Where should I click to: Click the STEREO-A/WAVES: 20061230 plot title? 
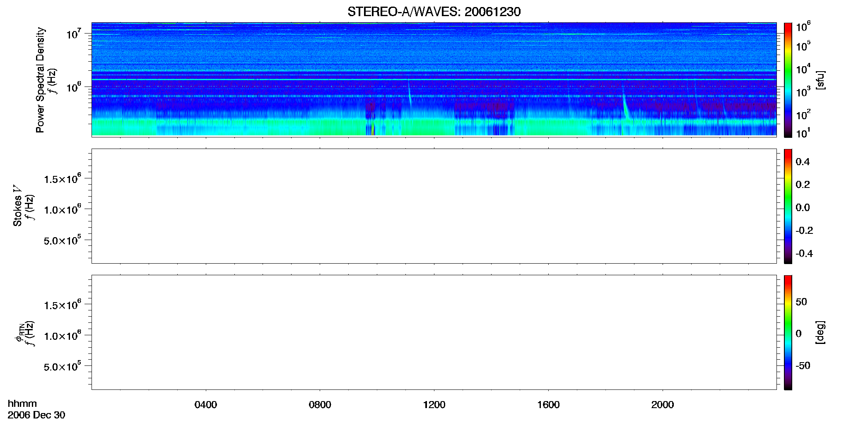click(x=434, y=12)
